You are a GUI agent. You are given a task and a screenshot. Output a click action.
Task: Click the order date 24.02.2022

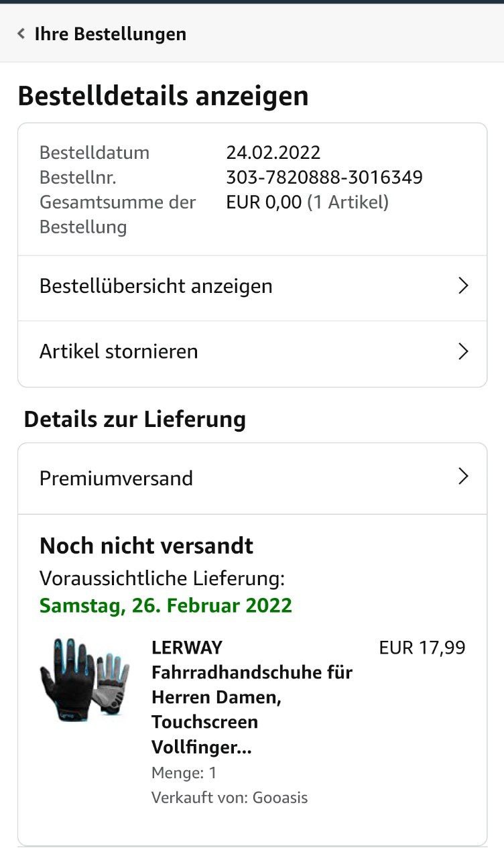(x=273, y=152)
